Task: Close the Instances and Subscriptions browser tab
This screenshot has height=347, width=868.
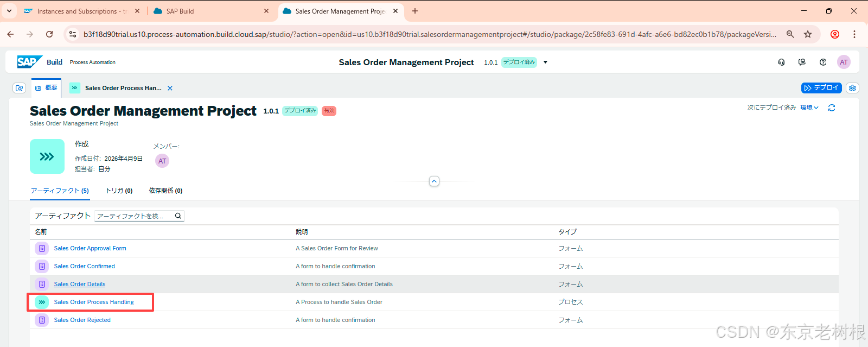Action: [x=137, y=11]
